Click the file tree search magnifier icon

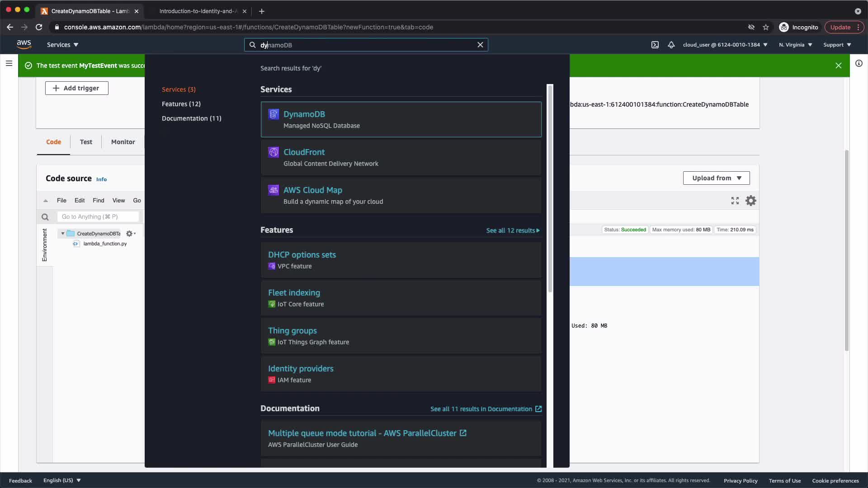(x=45, y=217)
